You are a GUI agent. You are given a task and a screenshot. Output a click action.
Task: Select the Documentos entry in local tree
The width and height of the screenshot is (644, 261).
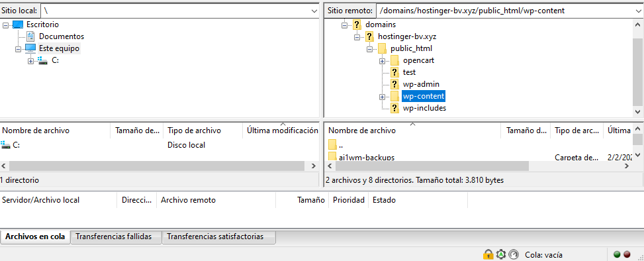point(61,36)
